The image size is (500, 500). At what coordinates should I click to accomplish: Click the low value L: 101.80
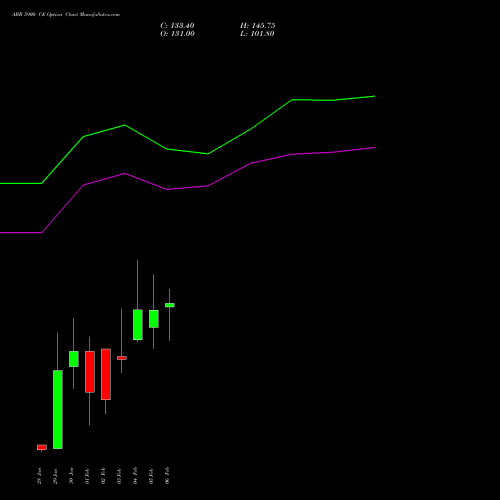click(257, 34)
